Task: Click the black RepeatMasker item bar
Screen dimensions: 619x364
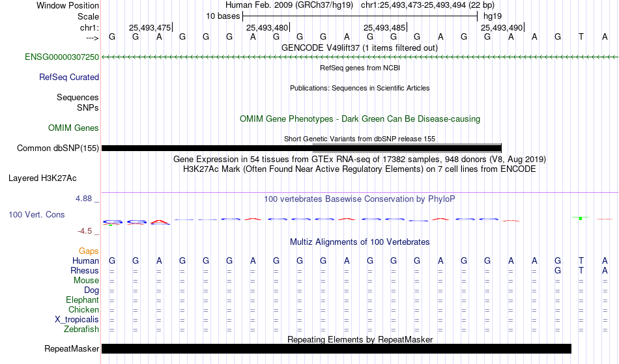Action: (x=336, y=348)
